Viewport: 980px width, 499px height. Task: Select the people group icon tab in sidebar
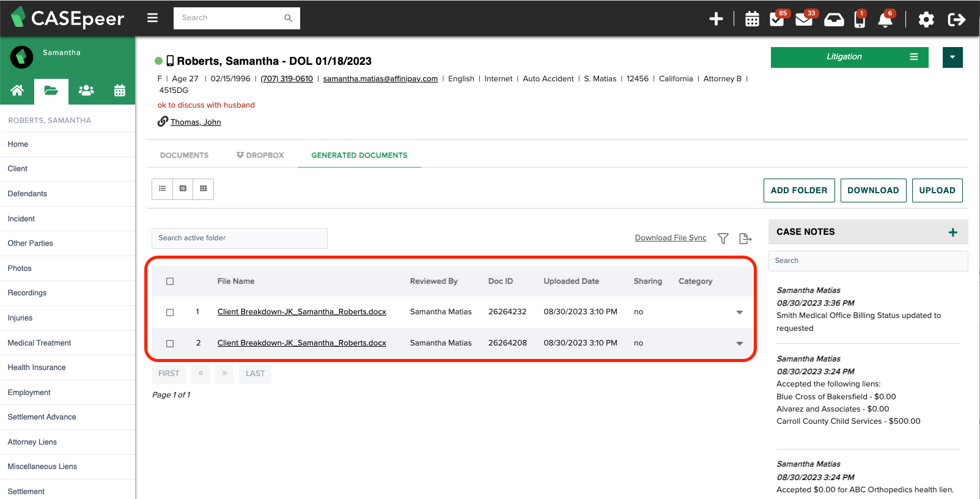coord(86,91)
